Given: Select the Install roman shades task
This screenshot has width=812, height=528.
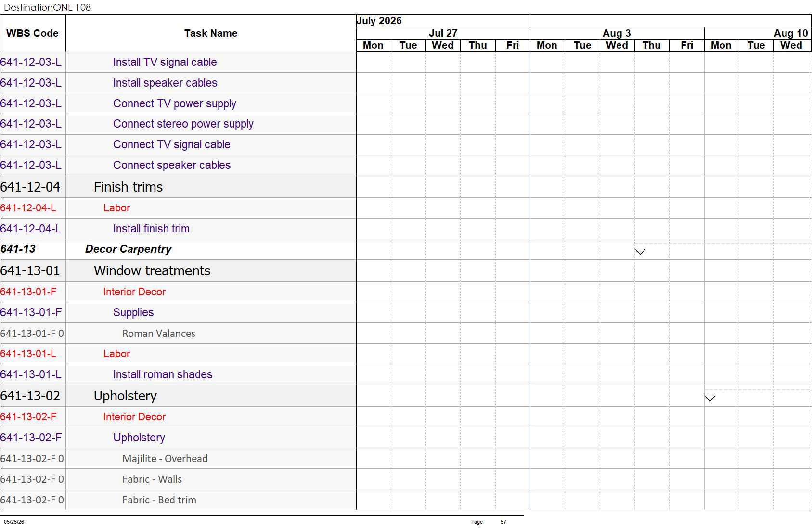Looking at the screenshot, I should pos(163,374).
